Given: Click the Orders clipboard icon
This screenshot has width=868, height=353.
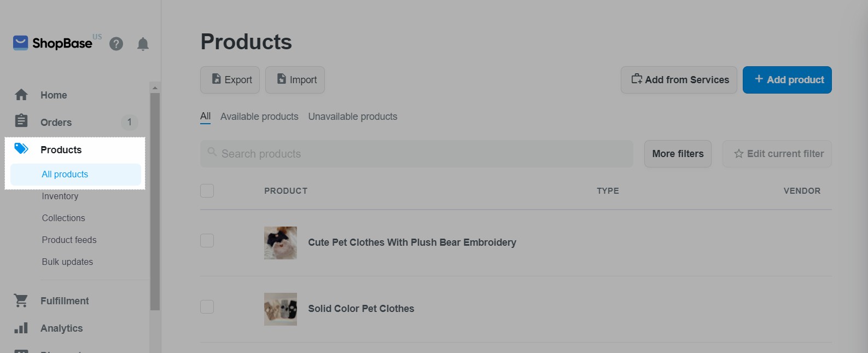Looking at the screenshot, I should [21, 120].
